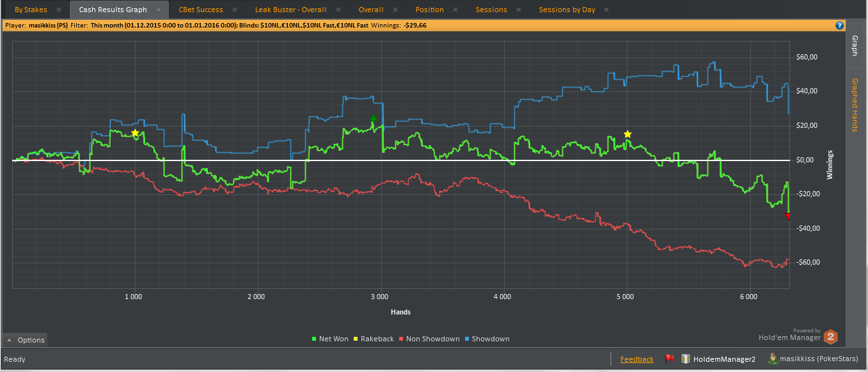Open the Leak Buster - Overall tab
This screenshot has width=868, height=372.
coord(290,10)
